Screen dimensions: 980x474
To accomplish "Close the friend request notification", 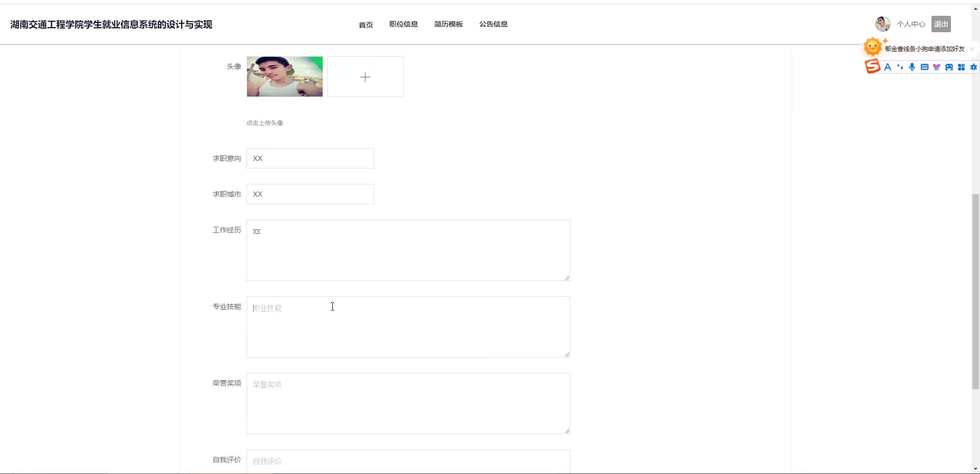I will click(x=972, y=49).
